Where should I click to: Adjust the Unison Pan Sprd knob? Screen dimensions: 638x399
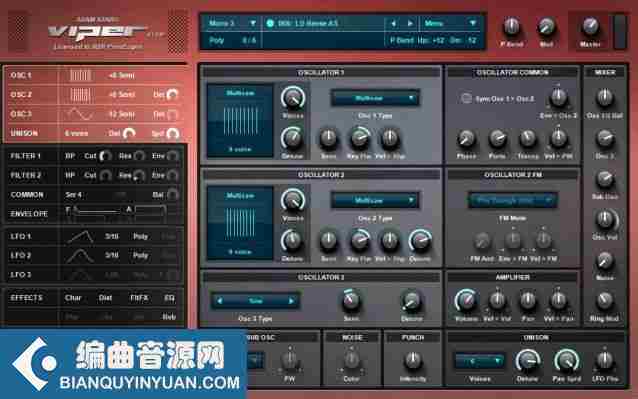point(566,361)
